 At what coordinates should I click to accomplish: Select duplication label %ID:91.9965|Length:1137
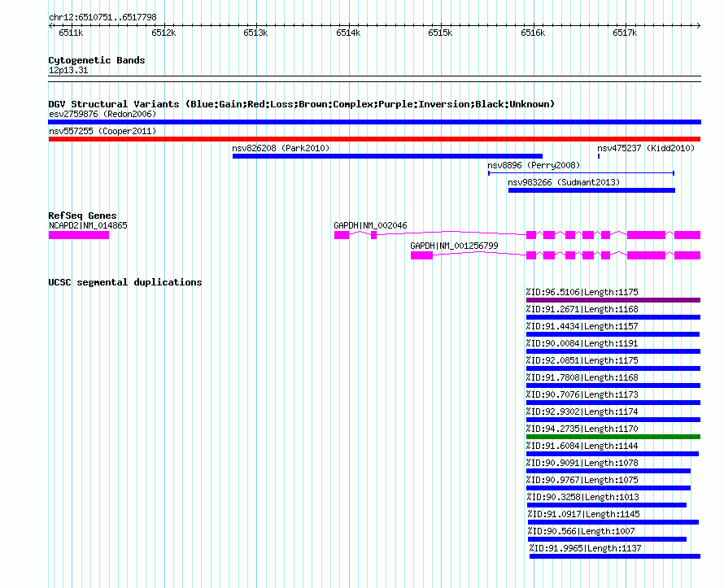pyautogui.click(x=585, y=548)
